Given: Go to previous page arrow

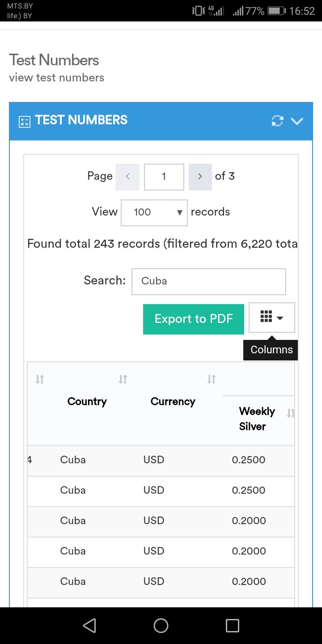Looking at the screenshot, I should click(127, 177).
